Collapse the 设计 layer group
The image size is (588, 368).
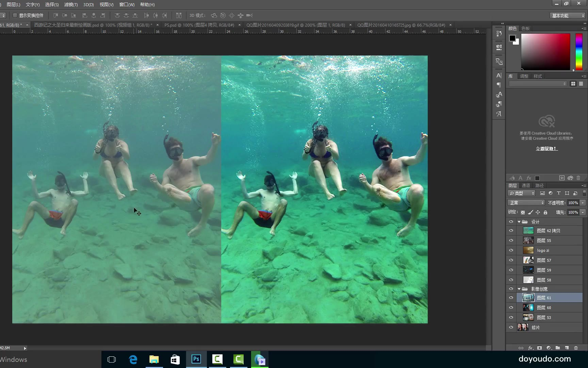[x=519, y=222]
